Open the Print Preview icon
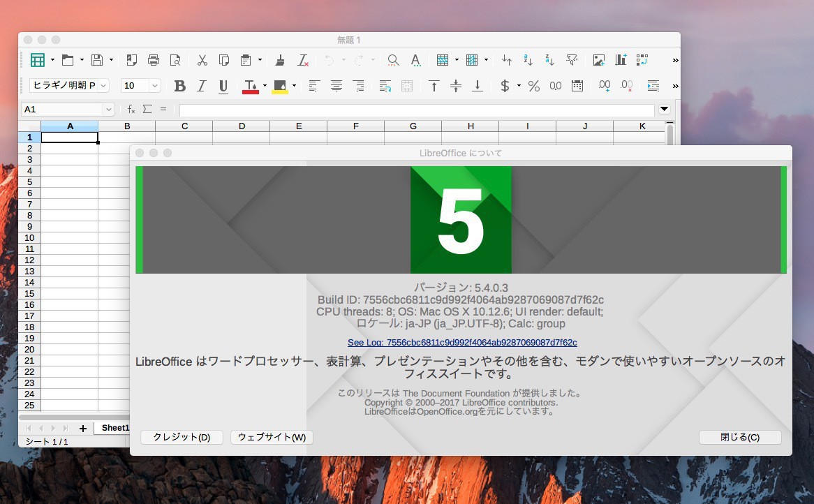 point(175,60)
